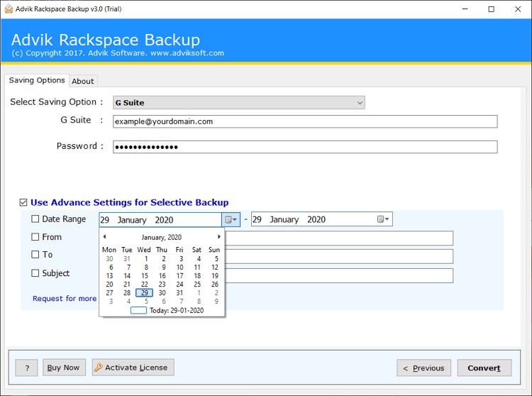The image size is (532, 396).
Task: Focus the Password input field
Action: (x=305, y=147)
